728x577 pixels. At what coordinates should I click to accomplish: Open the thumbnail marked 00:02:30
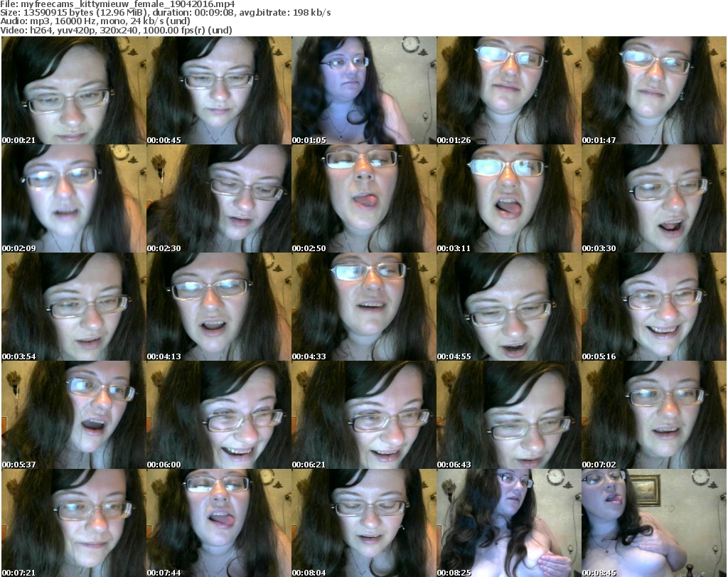(x=219, y=198)
